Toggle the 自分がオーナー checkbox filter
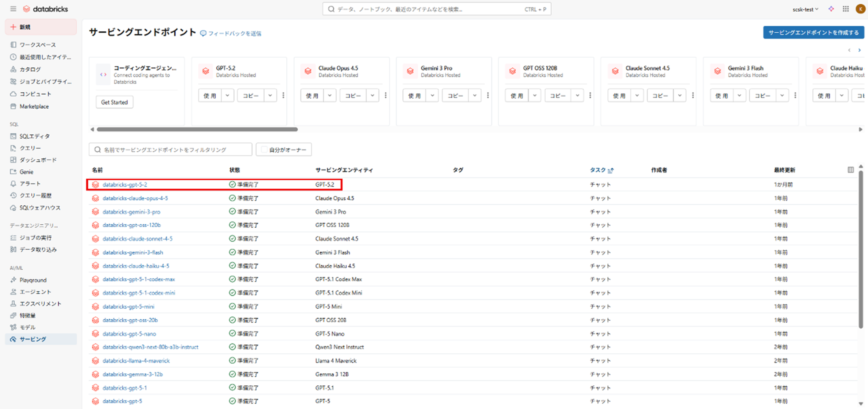 point(264,150)
